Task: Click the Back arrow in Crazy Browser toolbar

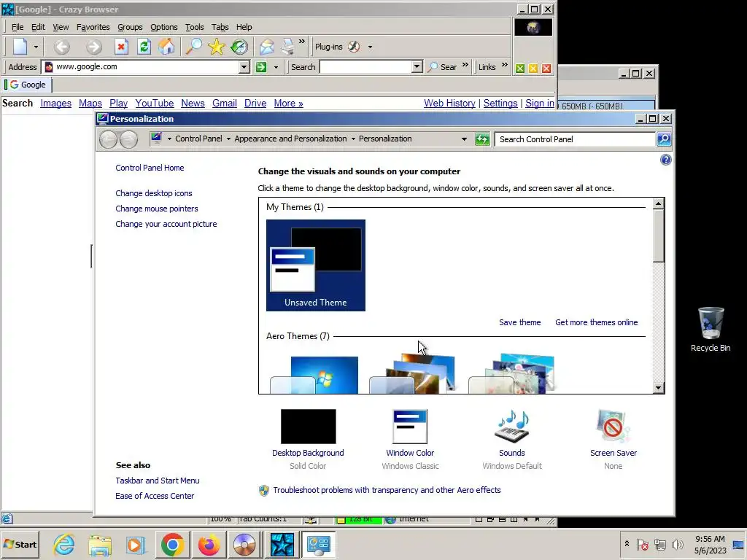Action: 61,47
